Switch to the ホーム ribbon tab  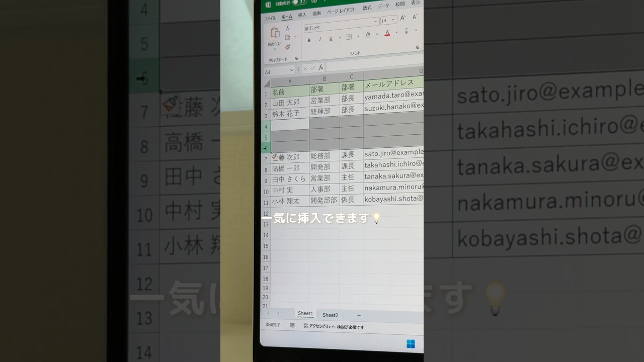pyautogui.click(x=287, y=17)
